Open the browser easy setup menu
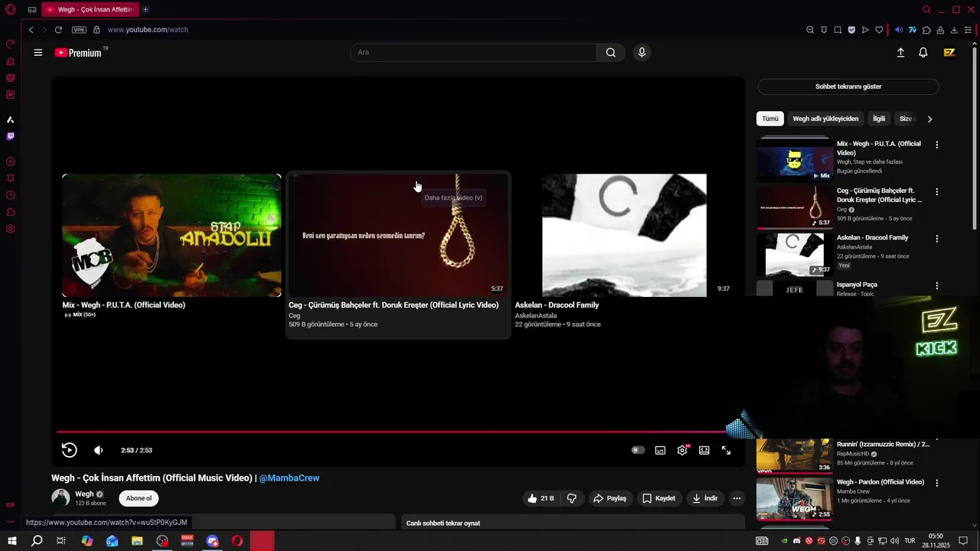 point(968,30)
